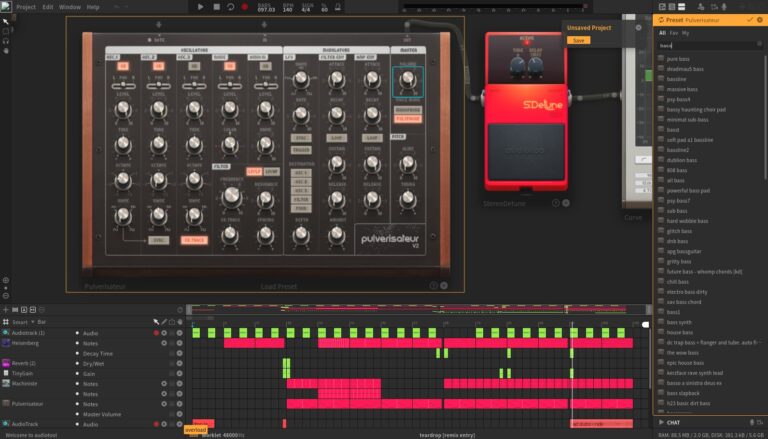Open the Smart snap mode dropdown

click(23, 322)
